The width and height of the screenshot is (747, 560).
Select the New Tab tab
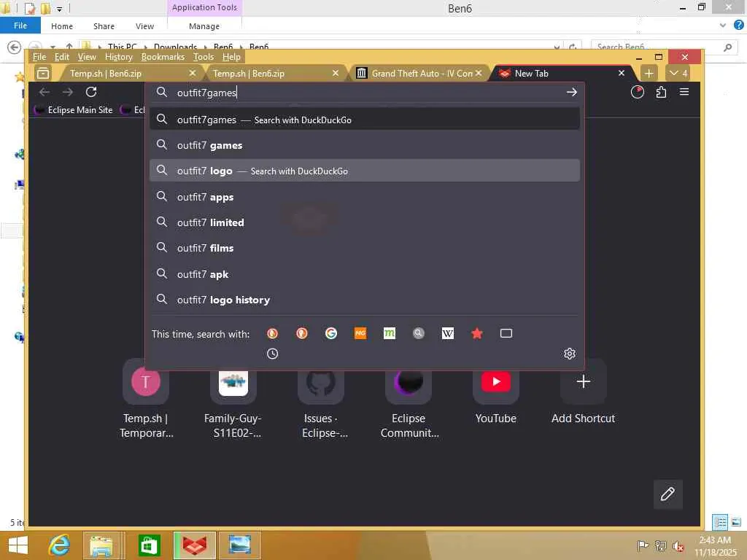(561, 74)
